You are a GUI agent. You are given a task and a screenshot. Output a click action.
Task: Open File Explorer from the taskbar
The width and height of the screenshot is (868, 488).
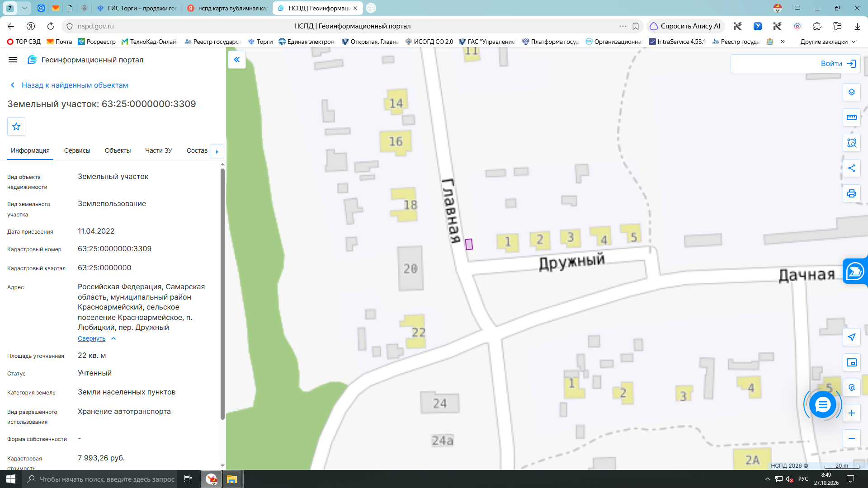coord(232,479)
